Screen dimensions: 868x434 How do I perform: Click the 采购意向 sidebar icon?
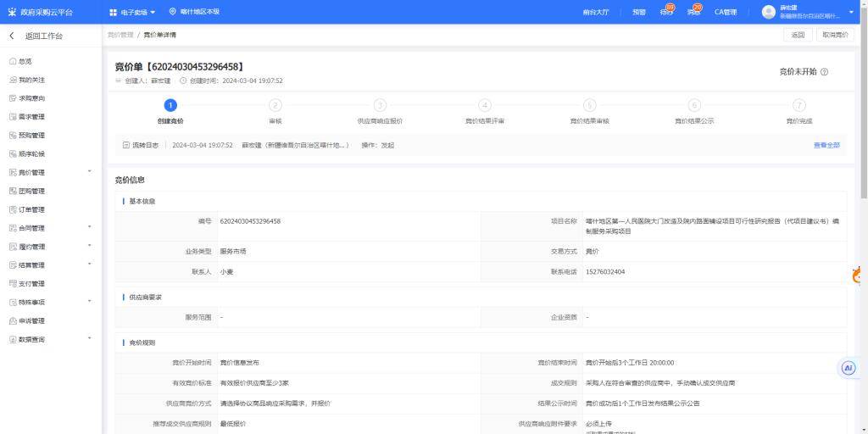click(13, 98)
